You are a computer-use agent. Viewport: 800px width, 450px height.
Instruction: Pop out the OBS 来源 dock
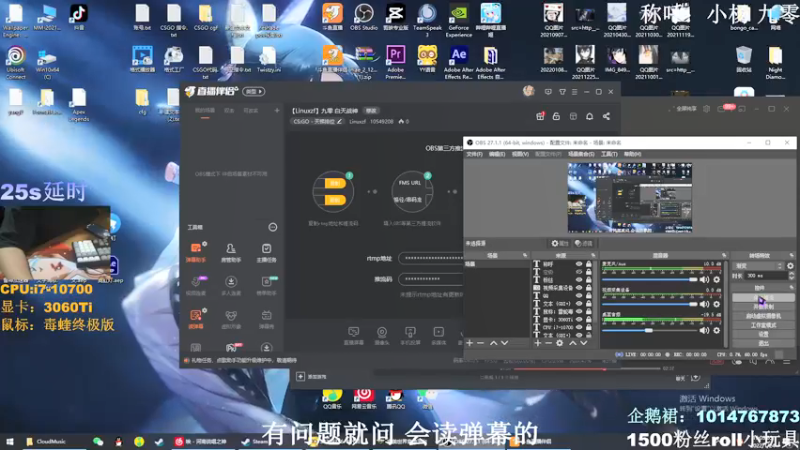point(593,255)
